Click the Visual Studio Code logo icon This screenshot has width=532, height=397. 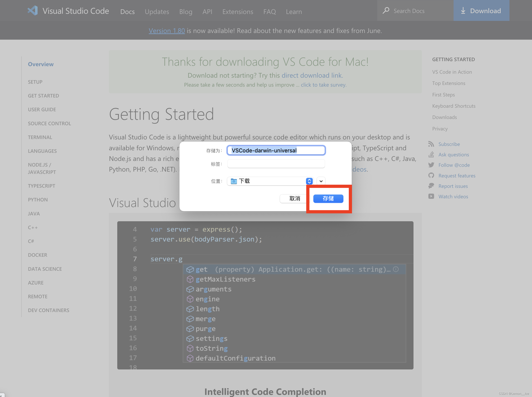(33, 11)
